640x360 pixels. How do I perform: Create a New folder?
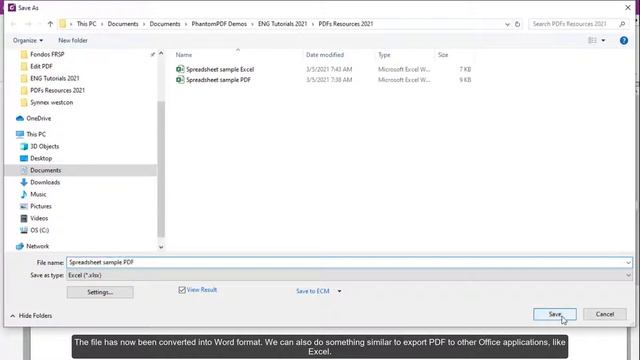pyautogui.click(x=73, y=40)
